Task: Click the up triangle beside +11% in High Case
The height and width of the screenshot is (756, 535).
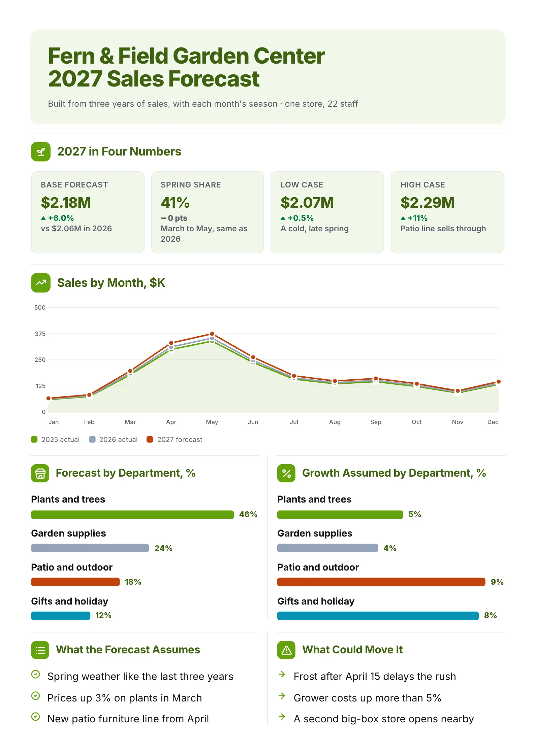Action: [403, 218]
